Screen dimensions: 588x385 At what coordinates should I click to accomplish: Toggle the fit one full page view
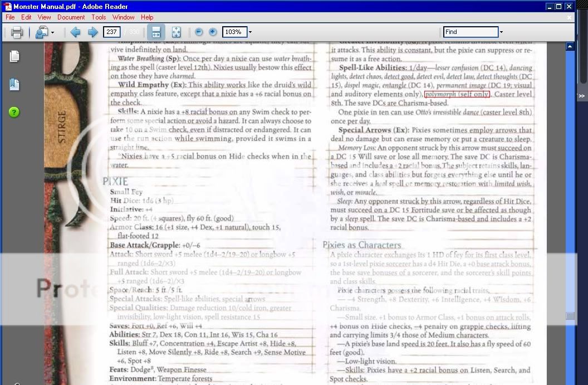pos(176,32)
